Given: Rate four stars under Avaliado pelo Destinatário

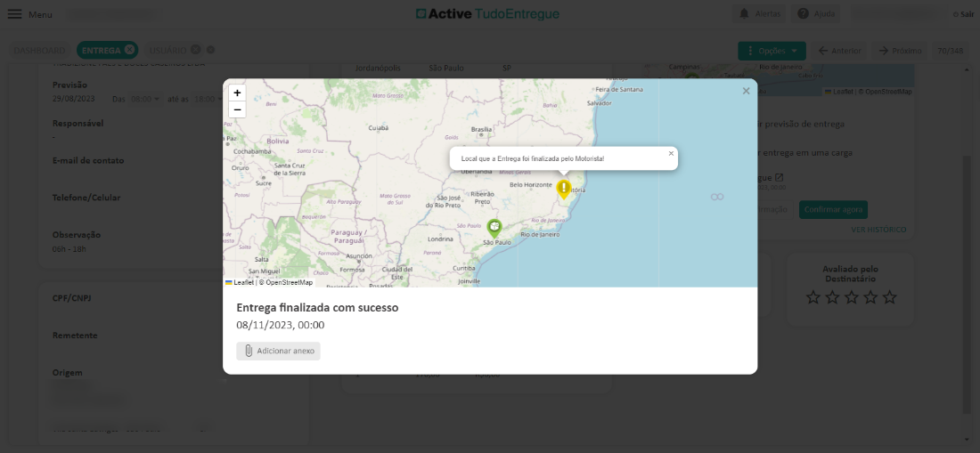Looking at the screenshot, I should (870, 297).
